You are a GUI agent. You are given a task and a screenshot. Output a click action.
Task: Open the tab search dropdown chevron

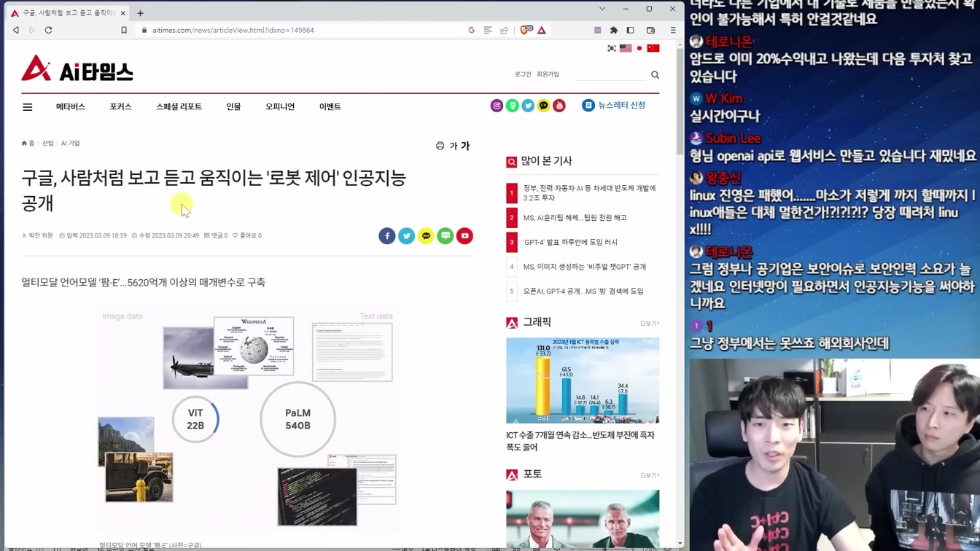602,9
